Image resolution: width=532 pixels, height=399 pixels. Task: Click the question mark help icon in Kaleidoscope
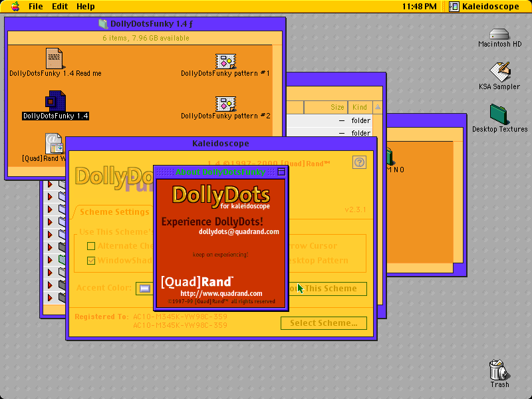[x=359, y=162]
